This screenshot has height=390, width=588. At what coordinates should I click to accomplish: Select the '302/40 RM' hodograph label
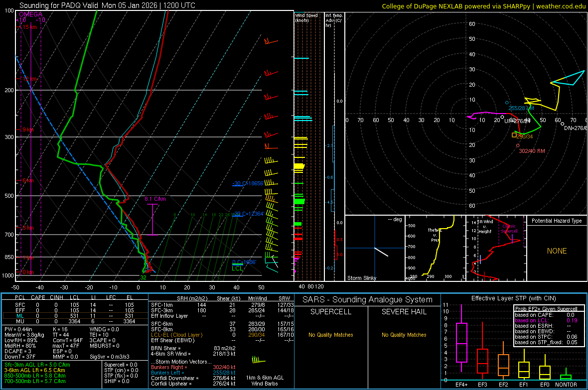click(x=532, y=151)
